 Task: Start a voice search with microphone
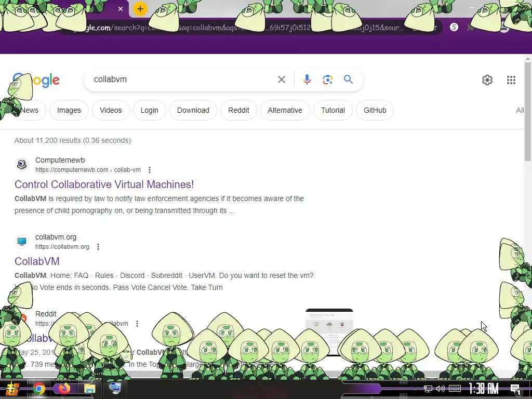tap(307, 79)
